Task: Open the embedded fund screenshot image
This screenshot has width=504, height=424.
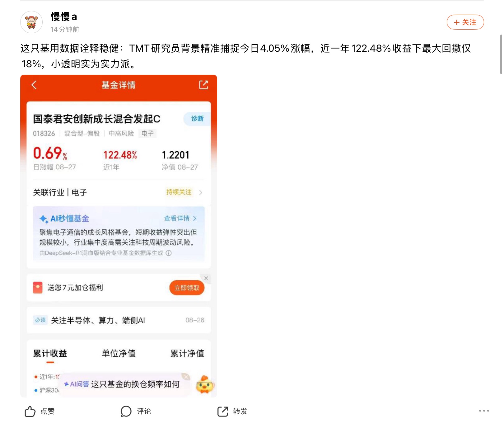Action: click(x=119, y=236)
